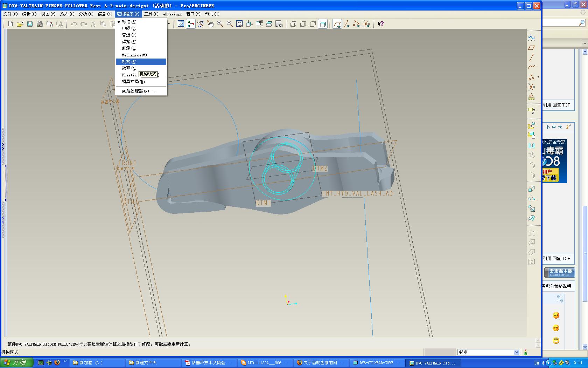Open the 文件 (File) menu

(10, 14)
